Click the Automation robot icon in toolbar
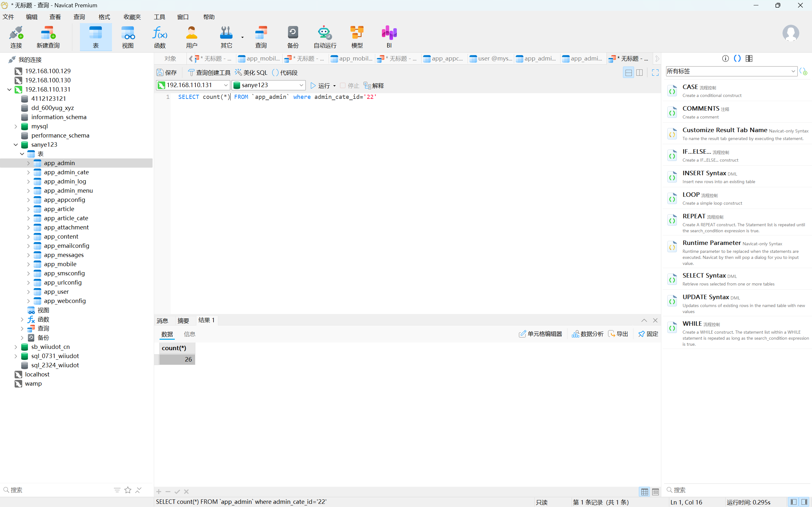 tap(324, 33)
